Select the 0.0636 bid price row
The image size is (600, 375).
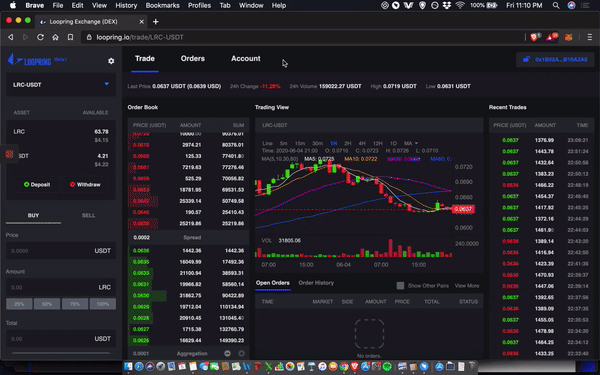pyautogui.click(x=188, y=251)
